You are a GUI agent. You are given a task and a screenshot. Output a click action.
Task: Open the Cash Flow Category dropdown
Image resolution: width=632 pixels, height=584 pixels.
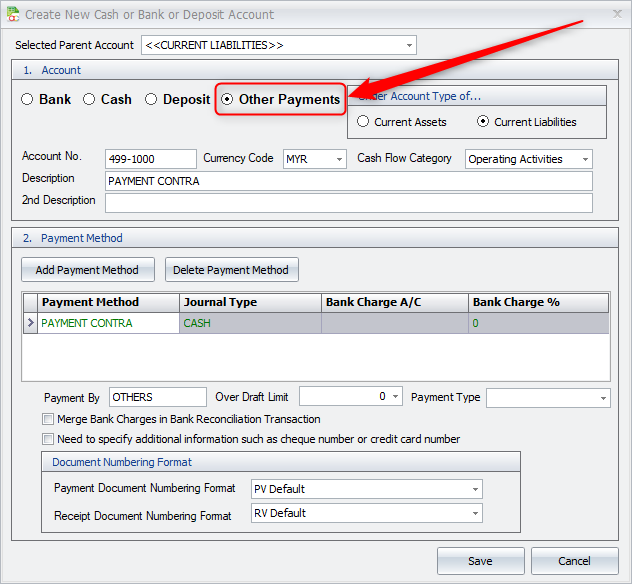[585, 159]
